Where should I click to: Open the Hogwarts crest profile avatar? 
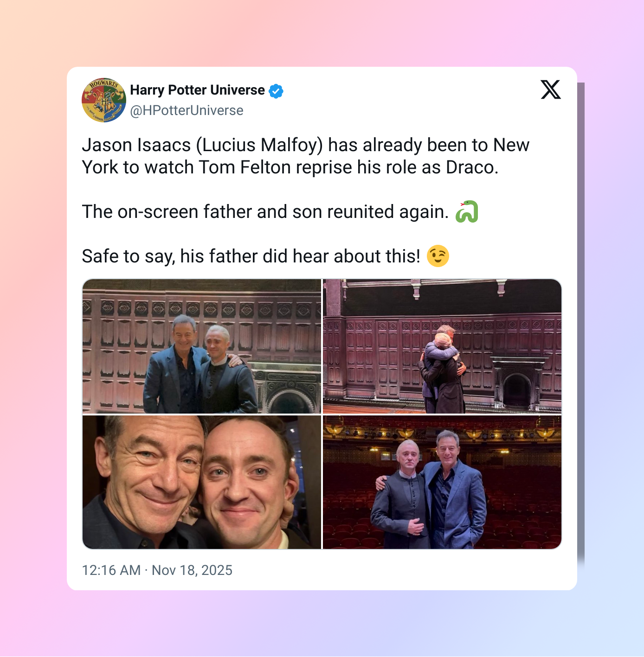tap(104, 100)
